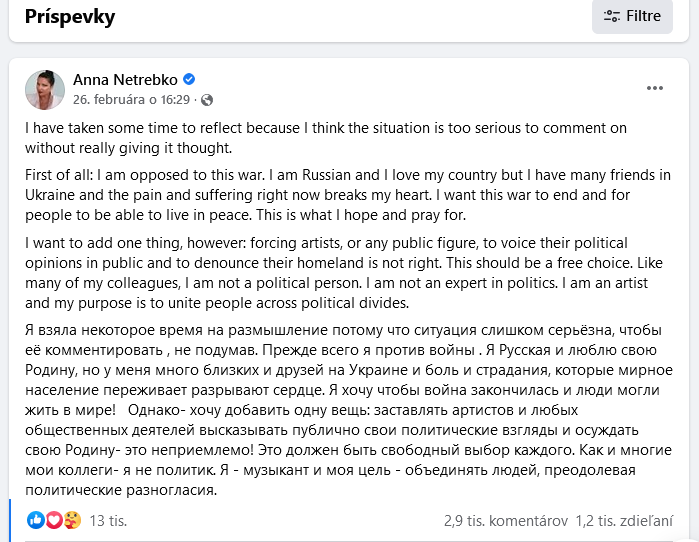Viewport: 699px width, 542px height.
Task: Open the three-dot post options menu
Action: (655, 88)
